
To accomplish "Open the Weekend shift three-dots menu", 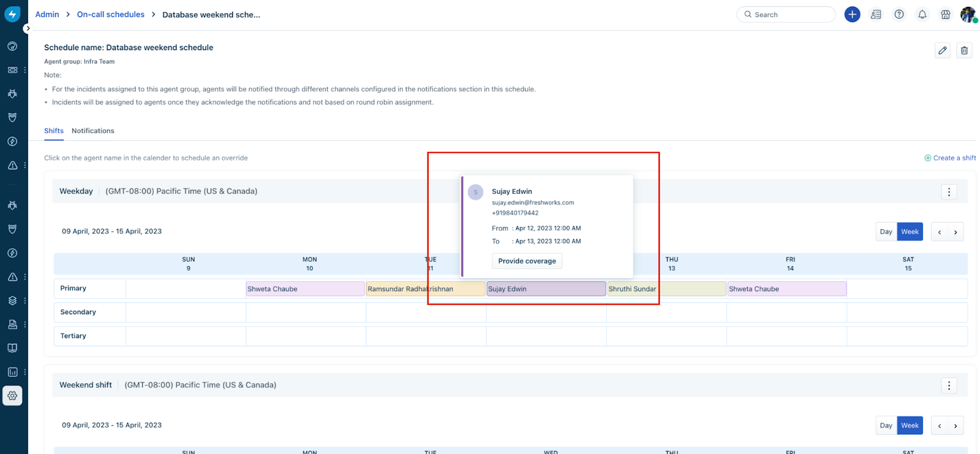I will (949, 385).
